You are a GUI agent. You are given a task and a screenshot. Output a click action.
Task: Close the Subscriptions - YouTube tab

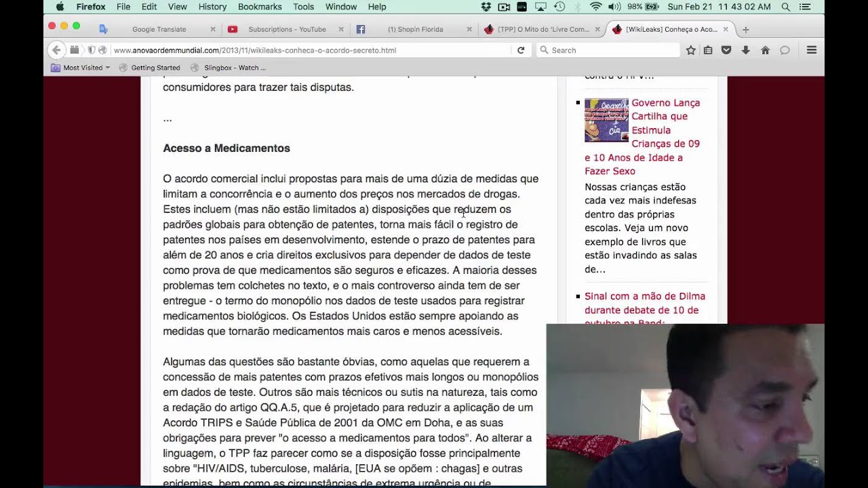point(340,29)
